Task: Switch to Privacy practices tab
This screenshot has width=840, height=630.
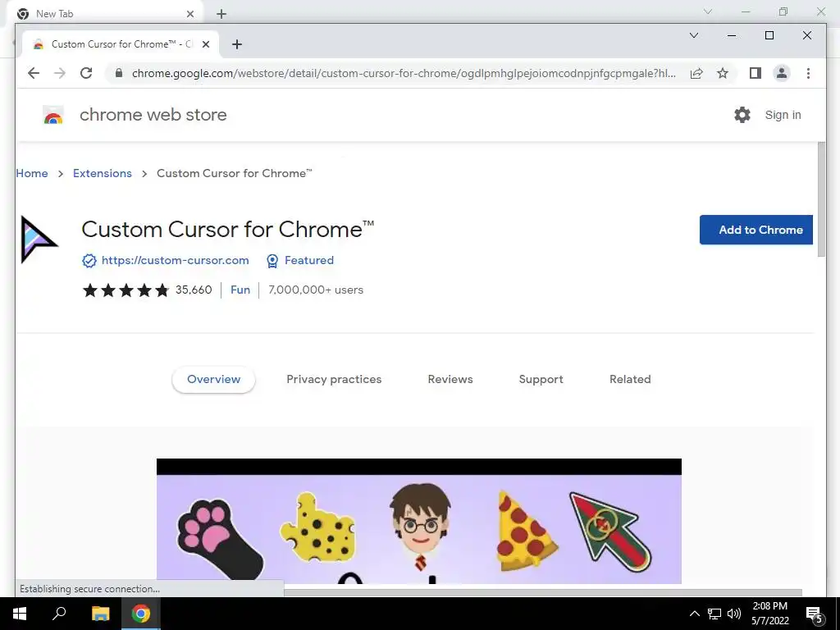Action: click(x=334, y=379)
